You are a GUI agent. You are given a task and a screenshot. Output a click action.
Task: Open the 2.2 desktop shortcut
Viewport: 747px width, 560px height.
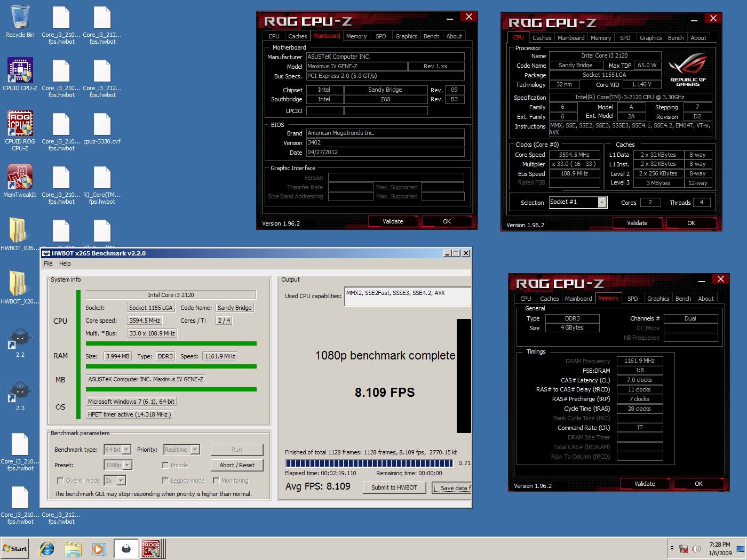point(20,342)
